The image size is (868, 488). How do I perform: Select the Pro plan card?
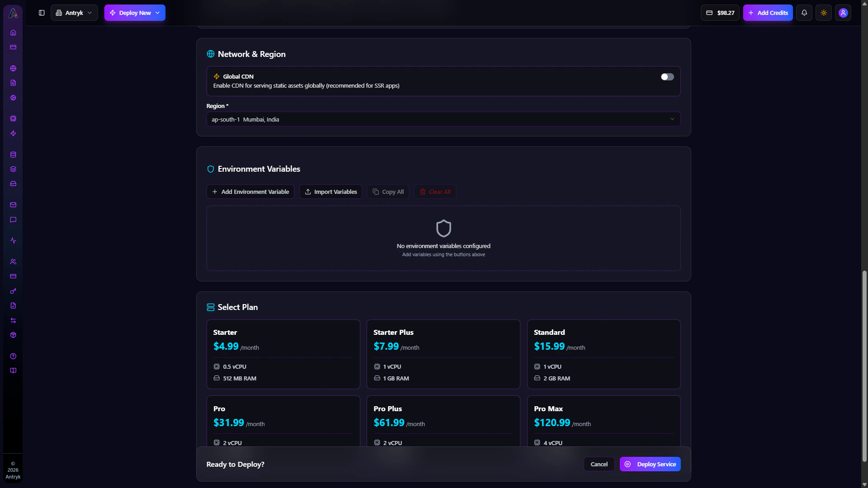(283, 421)
